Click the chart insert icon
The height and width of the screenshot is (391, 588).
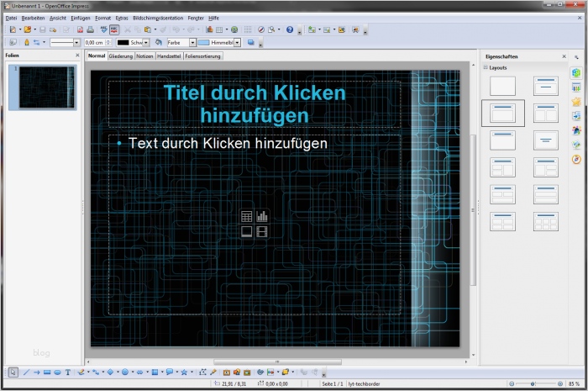pos(209,29)
